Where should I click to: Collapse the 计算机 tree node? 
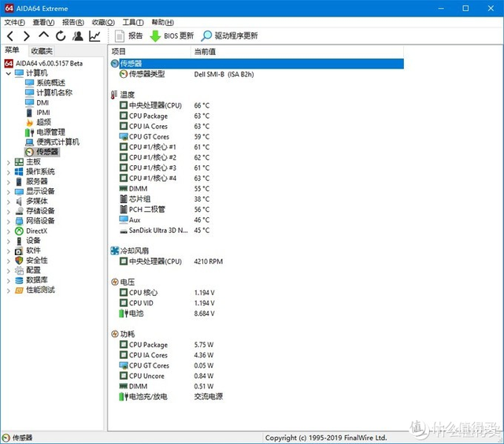point(9,73)
